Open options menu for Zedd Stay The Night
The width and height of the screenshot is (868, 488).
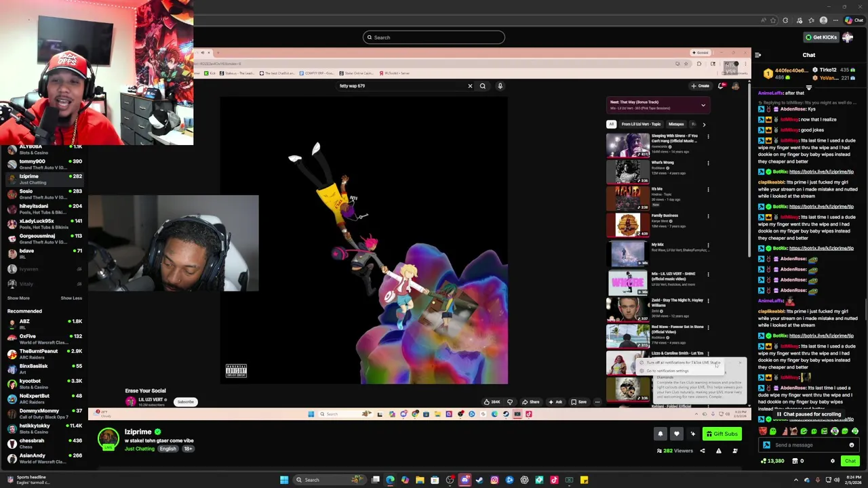pyautogui.click(x=708, y=301)
